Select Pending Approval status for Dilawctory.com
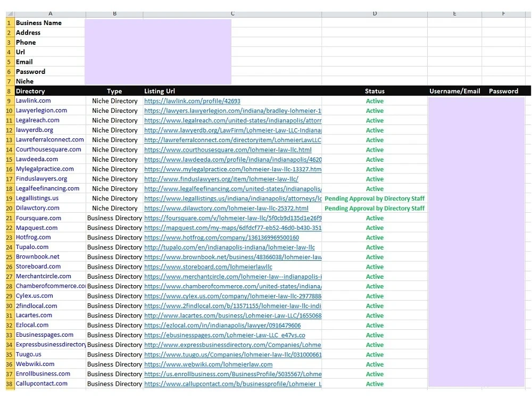Image resolution: width=532 pixels, height=399 pixels. (375, 209)
